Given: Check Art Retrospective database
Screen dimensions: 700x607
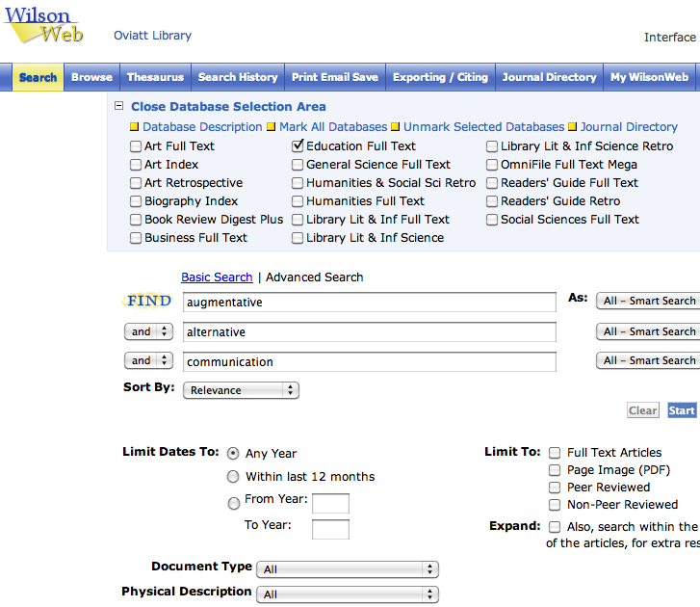Looking at the screenshot, I should point(135,183).
